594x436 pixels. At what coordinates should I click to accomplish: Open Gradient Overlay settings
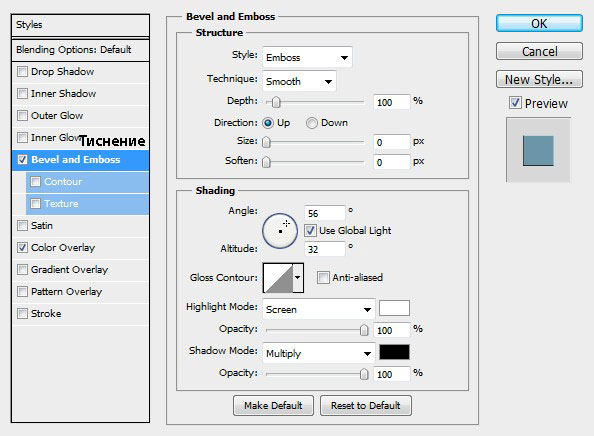[69, 269]
